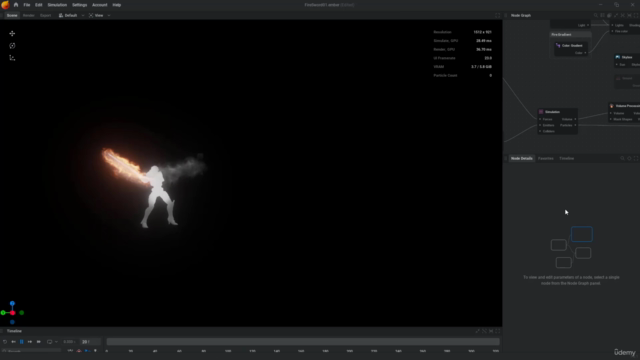This screenshot has width=640, height=360.
Task: Click the Z axis on orientation gizmo
Action: [x=12, y=303]
